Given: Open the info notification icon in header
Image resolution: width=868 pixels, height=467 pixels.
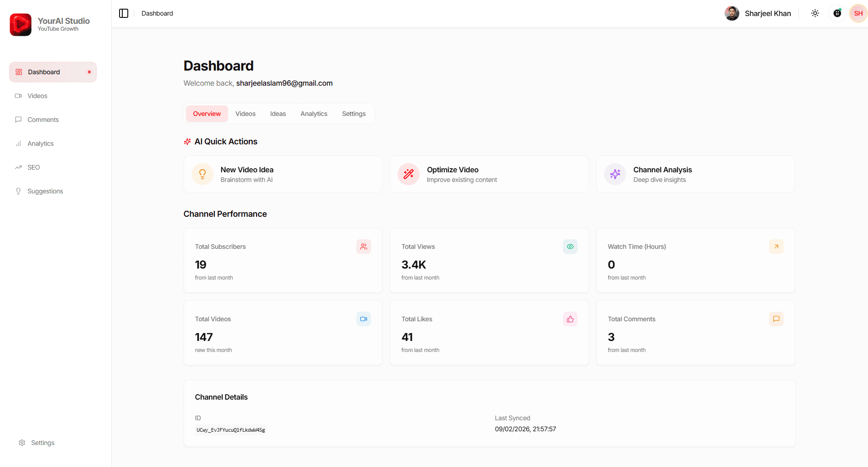Looking at the screenshot, I should tap(837, 13).
